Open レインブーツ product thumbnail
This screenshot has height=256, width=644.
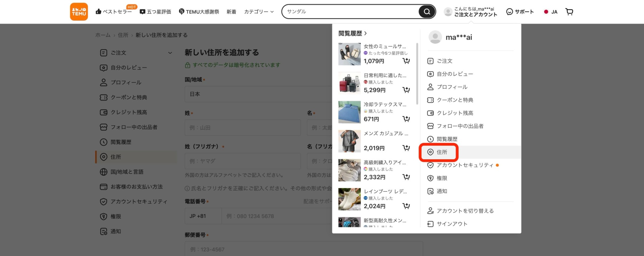pos(350,199)
